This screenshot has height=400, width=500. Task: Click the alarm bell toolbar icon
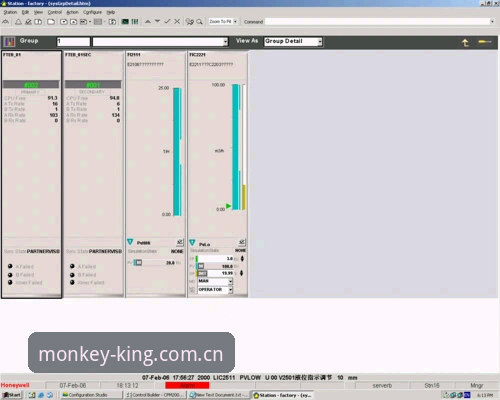(x=18, y=22)
